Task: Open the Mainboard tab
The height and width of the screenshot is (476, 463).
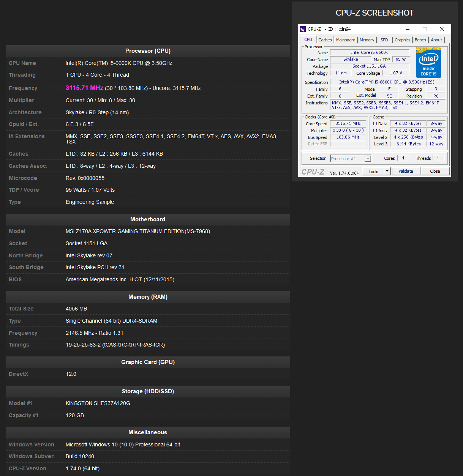Action: tap(346, 40)
